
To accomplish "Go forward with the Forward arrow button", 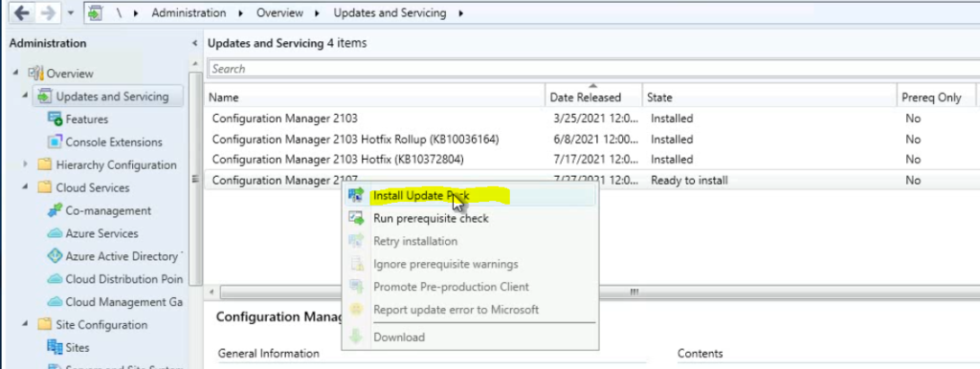I will click(46, 13).
